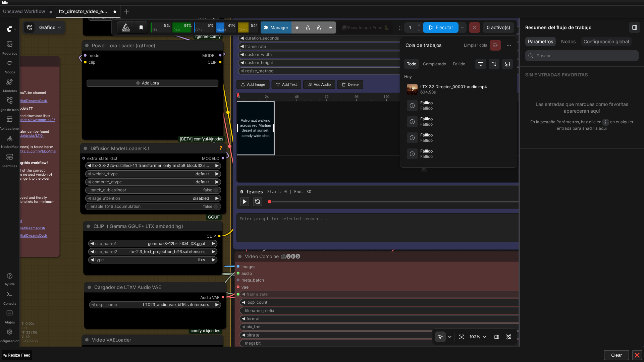This screenshot has height=362, width=644.
Task: Toggle link visibility icon in canvas toolbar
Action: click(508, 337)
